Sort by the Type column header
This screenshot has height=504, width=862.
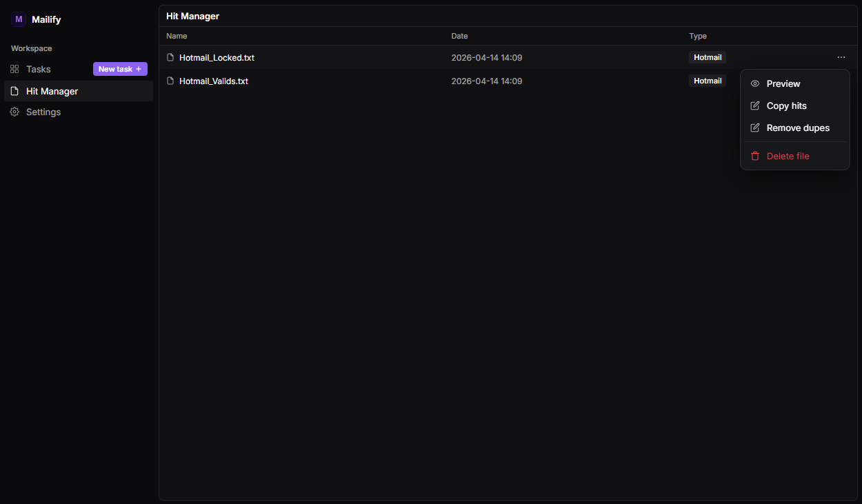(698, 36)
